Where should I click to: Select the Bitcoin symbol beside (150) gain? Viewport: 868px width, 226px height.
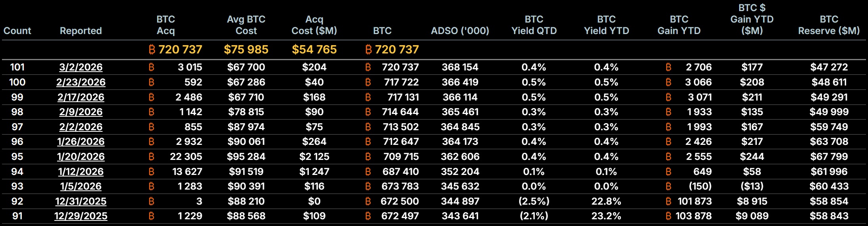[669, 186]
